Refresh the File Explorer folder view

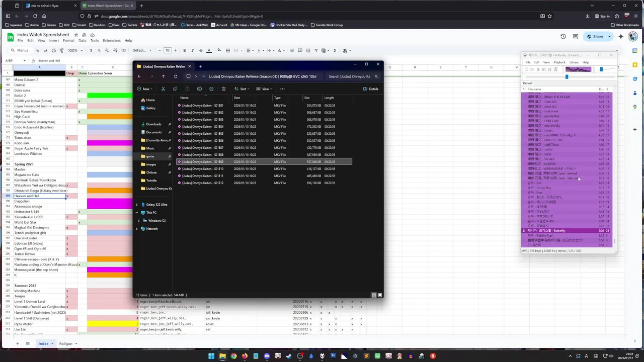175,76
